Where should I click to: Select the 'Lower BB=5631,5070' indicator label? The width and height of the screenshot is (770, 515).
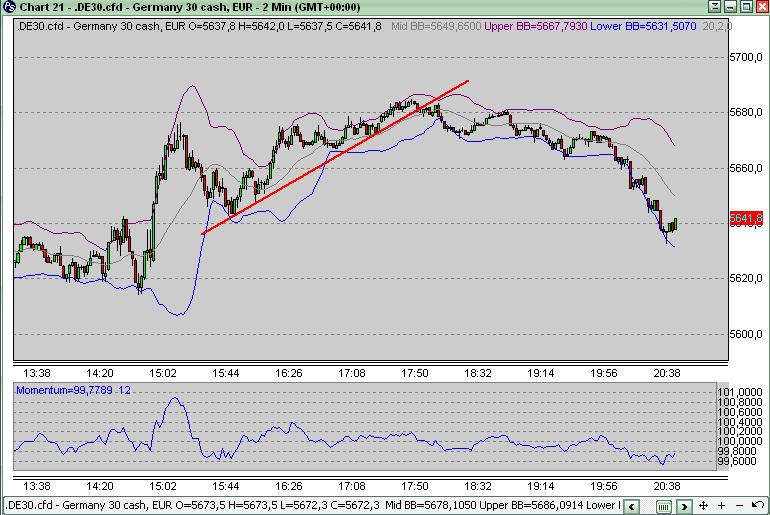tap(643, 27)
